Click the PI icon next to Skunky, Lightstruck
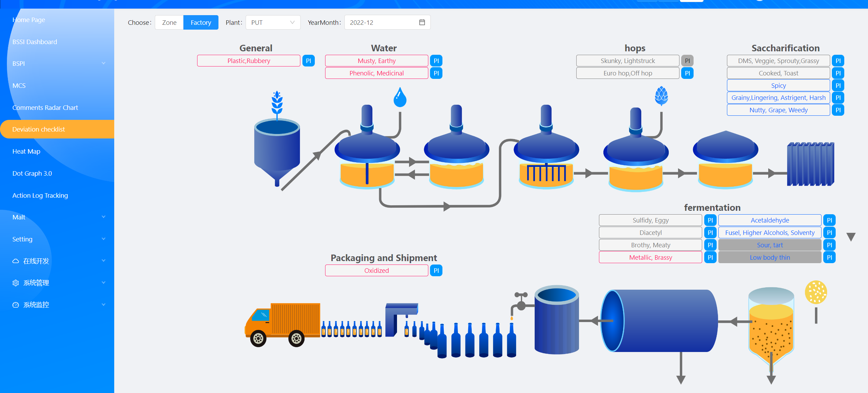Screen dimensions: 868x393 click(688, 60)
